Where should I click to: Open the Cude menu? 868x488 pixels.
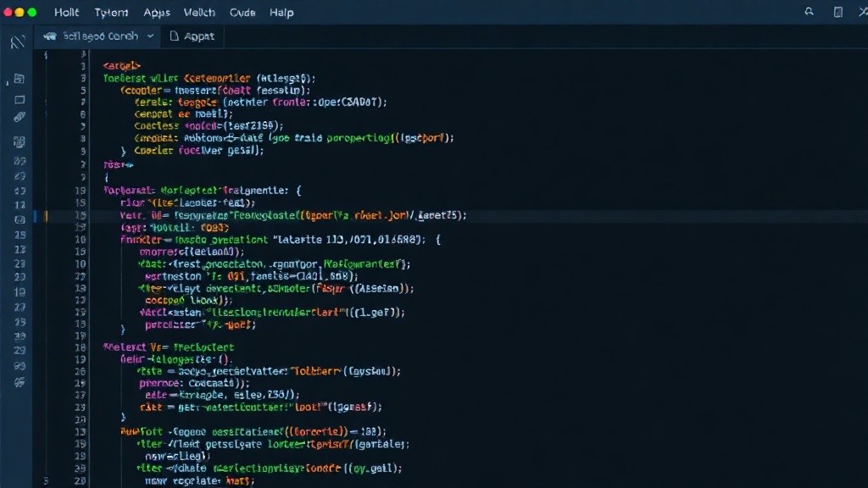pyautogui.click(x=242, y=12)
